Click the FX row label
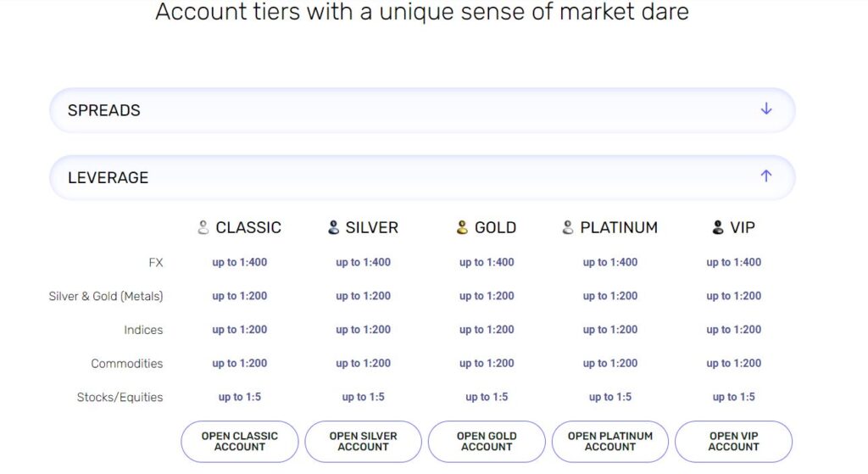 click(x=156, y=263)
